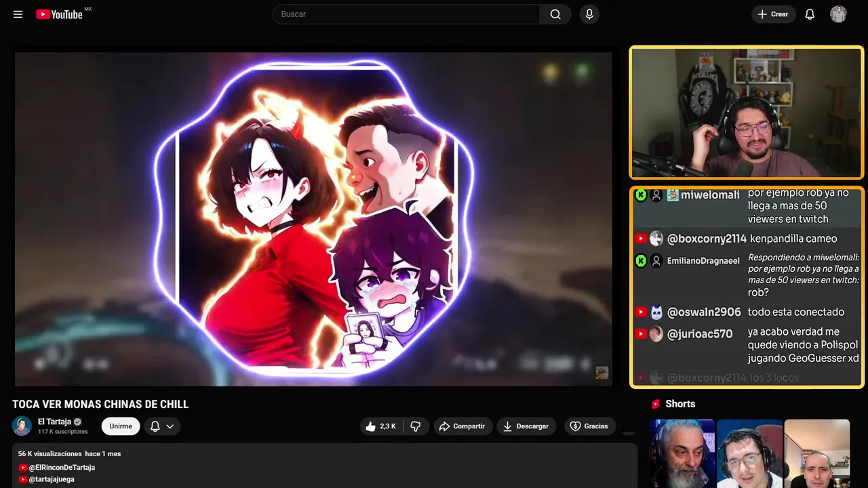Click the small channel watermark in player

(601, 373)
